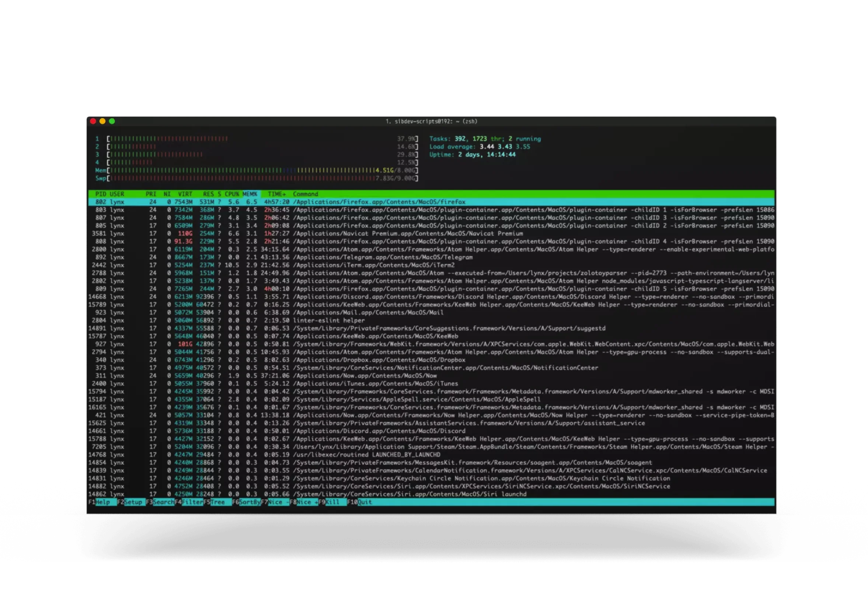This screenshot has height=599, width=868.
Task: Select the AppleSpell process row
Action: pos(431,399)
